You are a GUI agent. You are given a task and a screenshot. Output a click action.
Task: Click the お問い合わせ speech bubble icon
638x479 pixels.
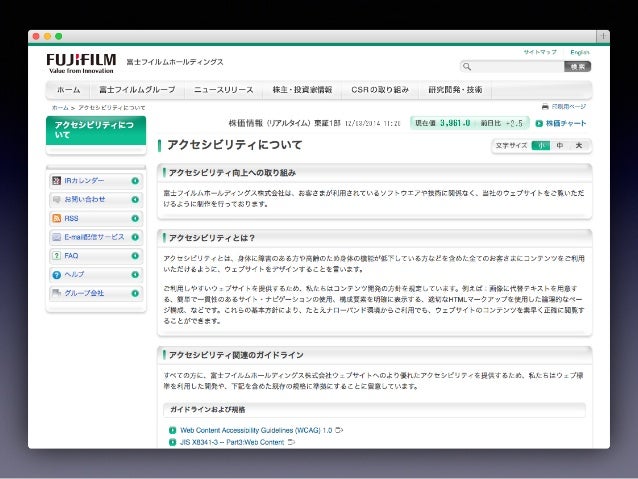57,199
